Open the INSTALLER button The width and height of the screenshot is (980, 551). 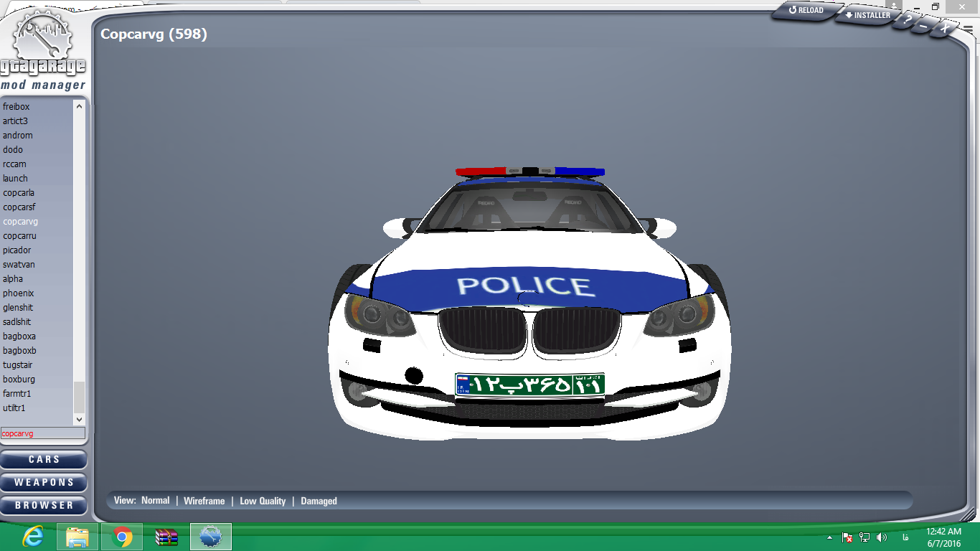click(867, 15)
